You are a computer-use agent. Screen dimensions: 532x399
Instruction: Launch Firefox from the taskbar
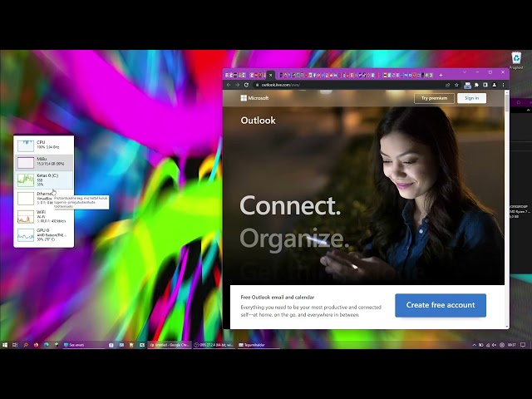pos(36,345)
